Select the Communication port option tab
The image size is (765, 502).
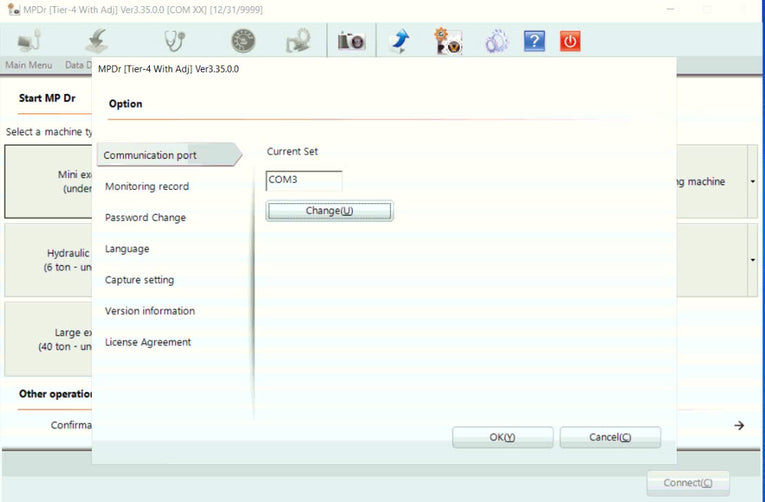click(x=151, y=155)
